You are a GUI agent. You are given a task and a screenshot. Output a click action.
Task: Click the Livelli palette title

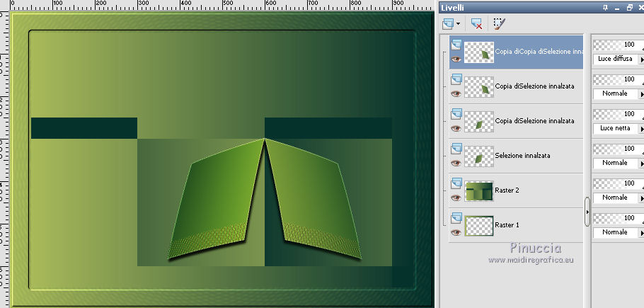coord(453,7)
